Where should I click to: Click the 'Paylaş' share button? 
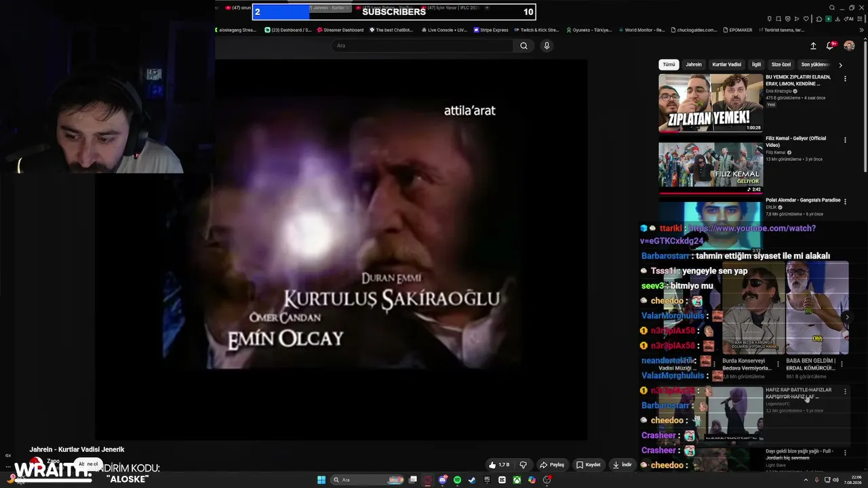[x=552, y=465]
